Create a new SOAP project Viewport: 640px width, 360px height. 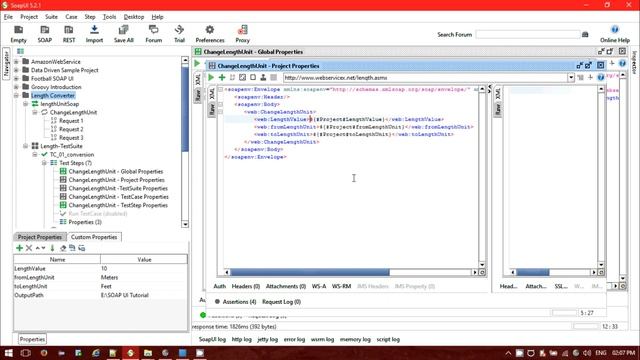44,34
